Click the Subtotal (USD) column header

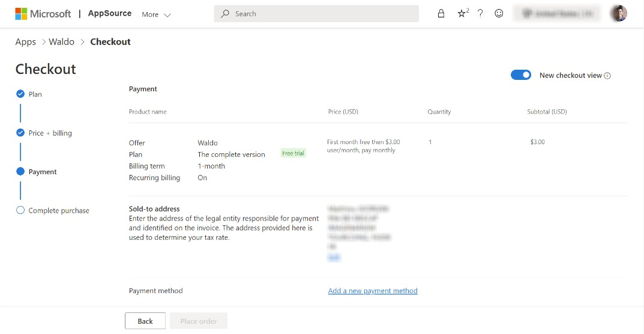pyautogui.click(x=547, y=112)
